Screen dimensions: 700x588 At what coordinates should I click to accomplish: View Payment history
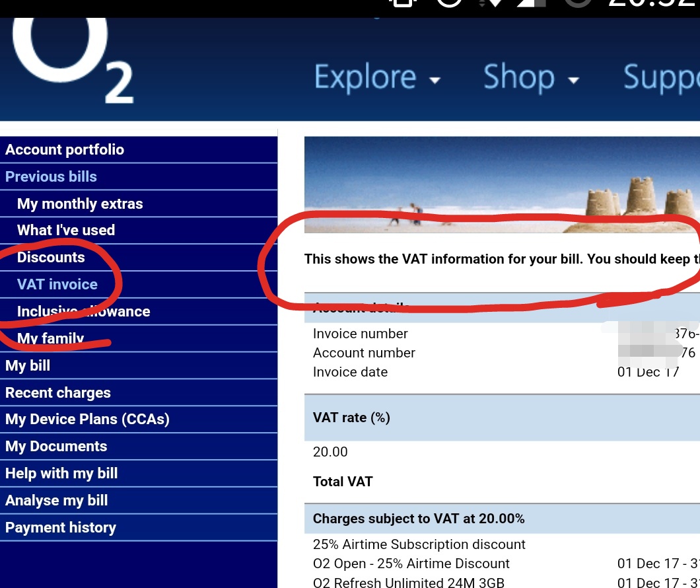point(61,528)
